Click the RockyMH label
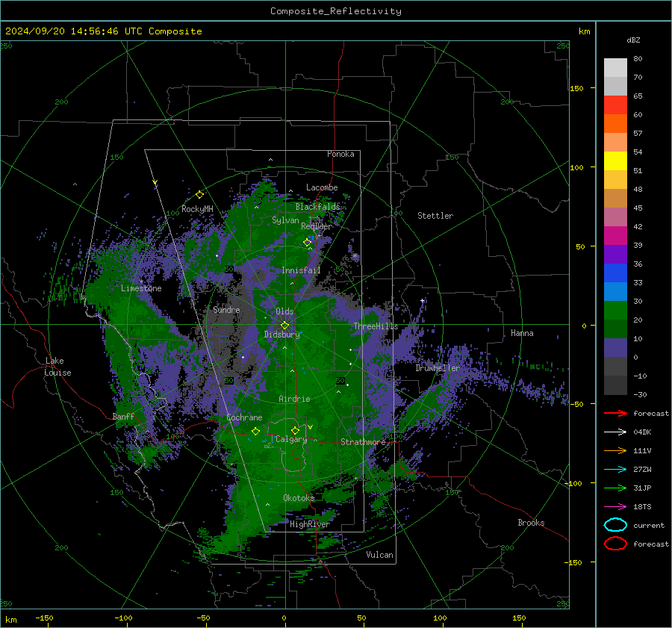 coord(197,209)
